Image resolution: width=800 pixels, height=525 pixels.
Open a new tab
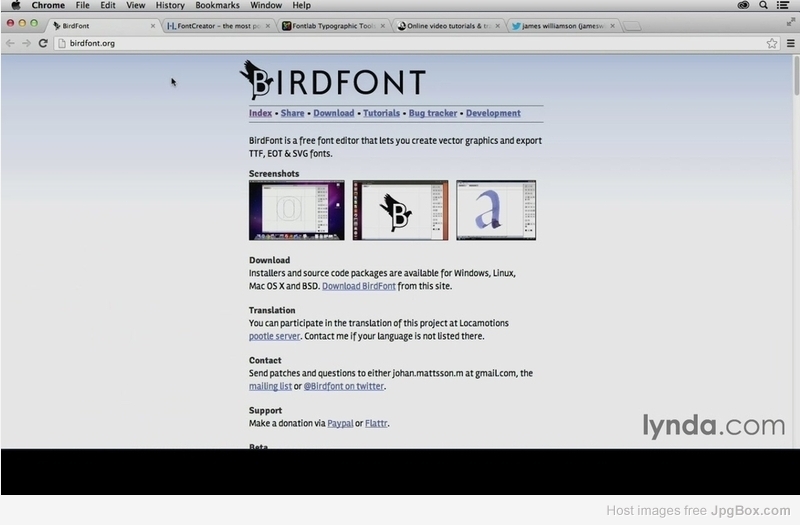pyautogui.click(x=632, y=27)
